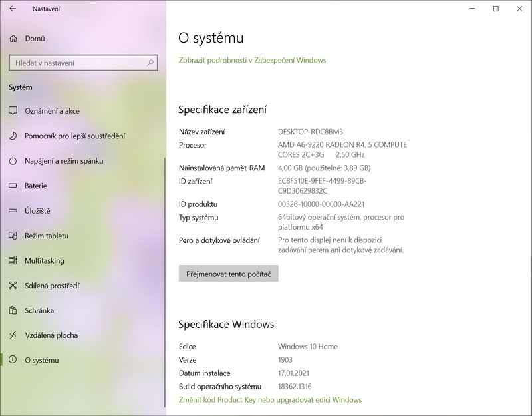The width and height of the screenshot is (532, 416).
Task: Open Oznámení a akce settings
Action: [x=83, y=111]
